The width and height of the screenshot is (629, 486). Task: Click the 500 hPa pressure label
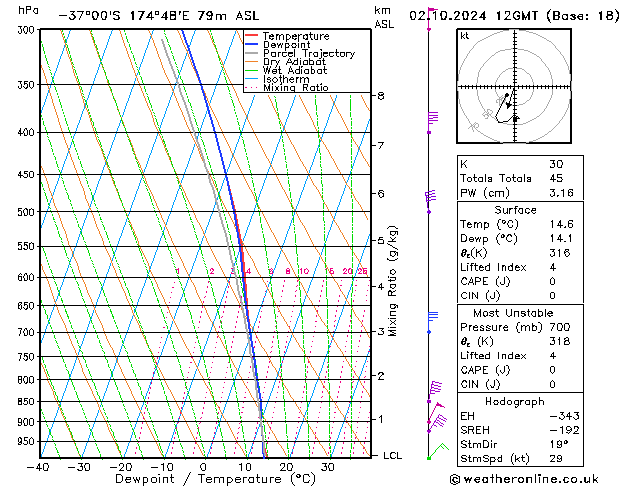tap(26, 212)
